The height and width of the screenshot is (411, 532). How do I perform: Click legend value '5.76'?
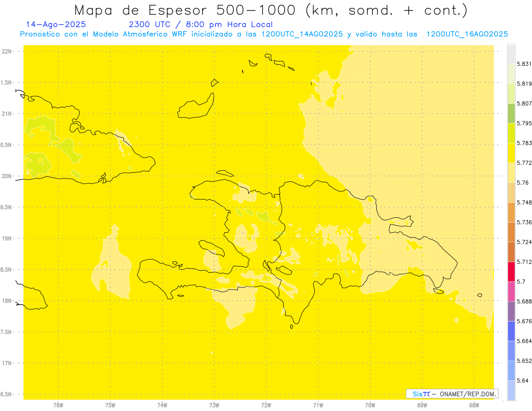pos(522,183)
